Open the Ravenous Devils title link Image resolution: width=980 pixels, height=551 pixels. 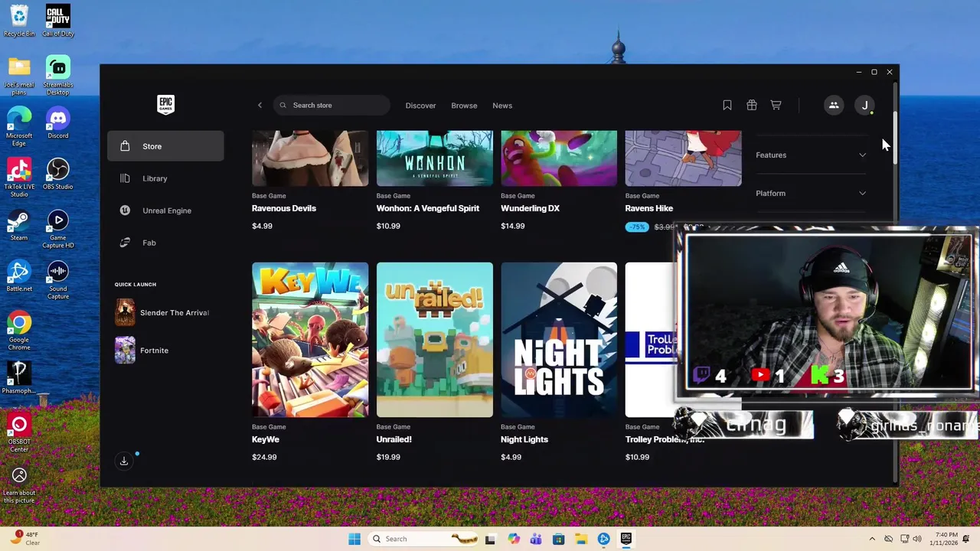click(x=284, y=208)
